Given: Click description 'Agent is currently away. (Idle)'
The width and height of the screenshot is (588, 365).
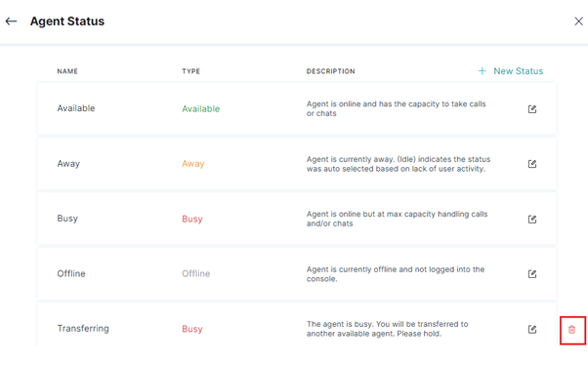Looking at the screenshot, I should [399, 164].
